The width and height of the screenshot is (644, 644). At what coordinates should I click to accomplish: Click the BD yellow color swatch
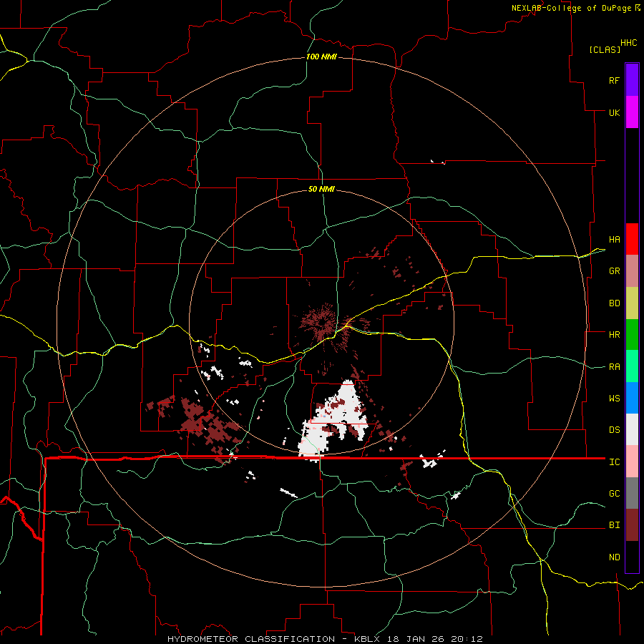tap(632, 303)
